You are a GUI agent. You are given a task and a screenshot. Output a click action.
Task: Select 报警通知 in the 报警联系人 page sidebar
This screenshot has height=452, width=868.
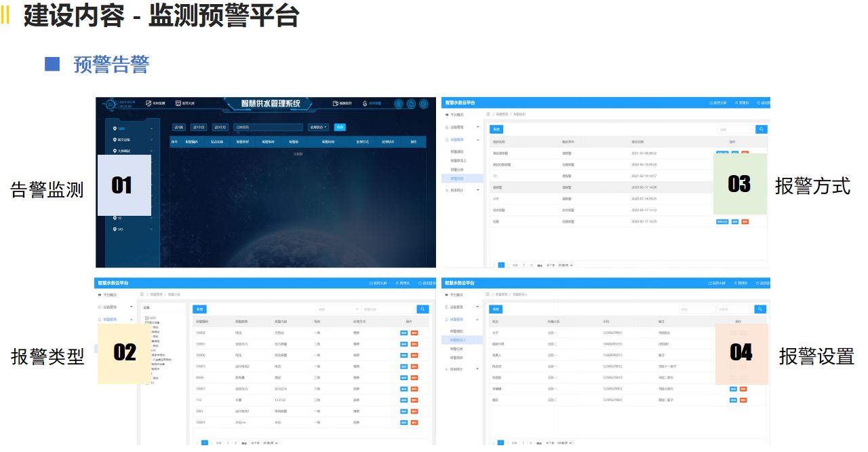pos(457,331)
